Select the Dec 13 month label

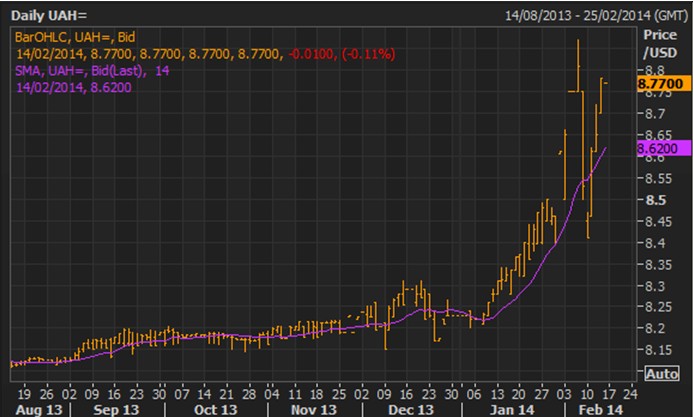tap(409, 409)
